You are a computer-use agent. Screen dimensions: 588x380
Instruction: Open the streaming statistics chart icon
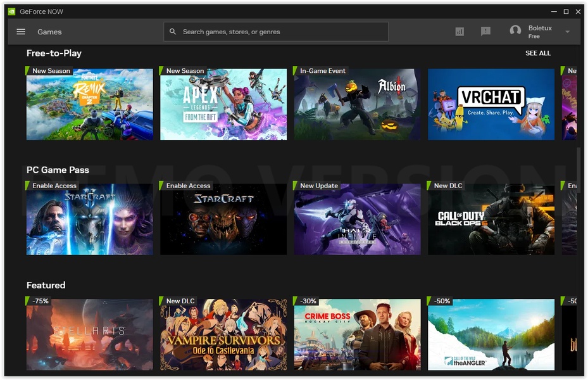pos(460,32)
